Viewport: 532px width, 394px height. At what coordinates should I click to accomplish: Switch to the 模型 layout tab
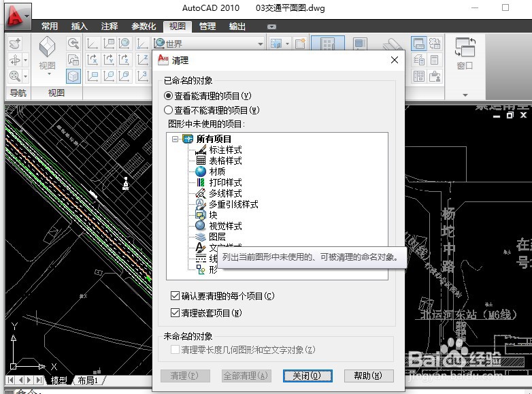(x=59, y=380)
